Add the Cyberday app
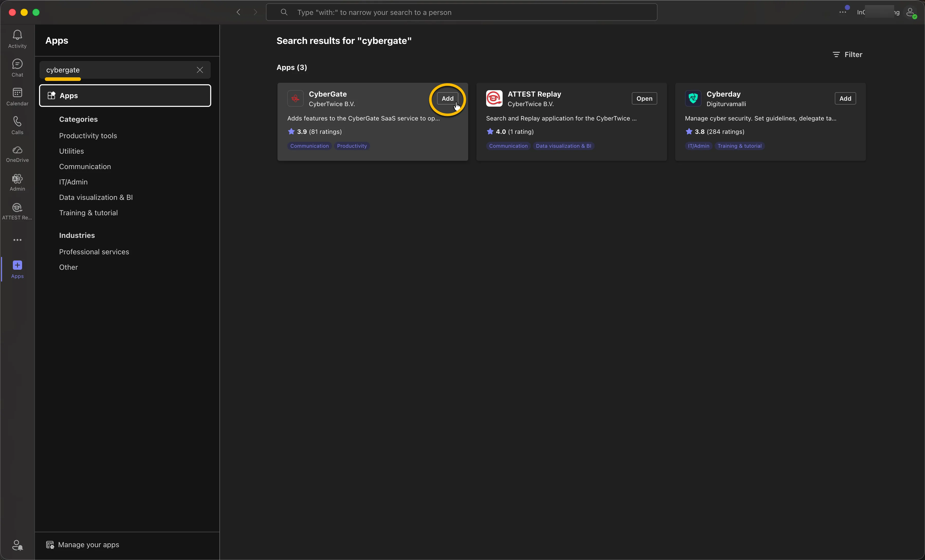The image size is (925, 560). coord(845,98)
